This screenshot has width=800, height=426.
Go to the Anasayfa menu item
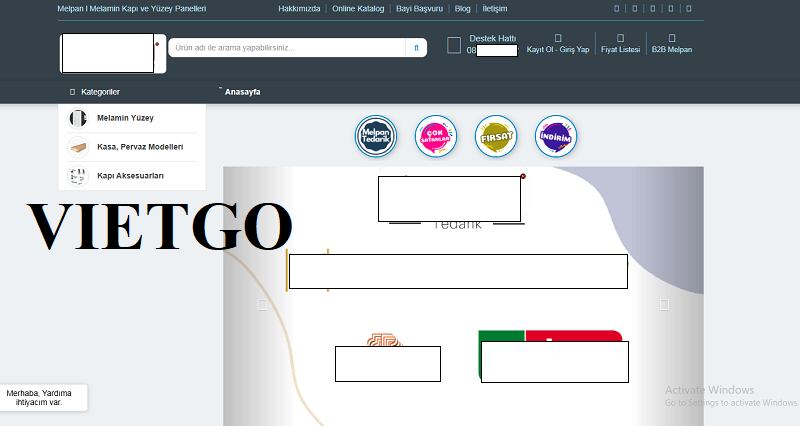click(x=242, y=92)
